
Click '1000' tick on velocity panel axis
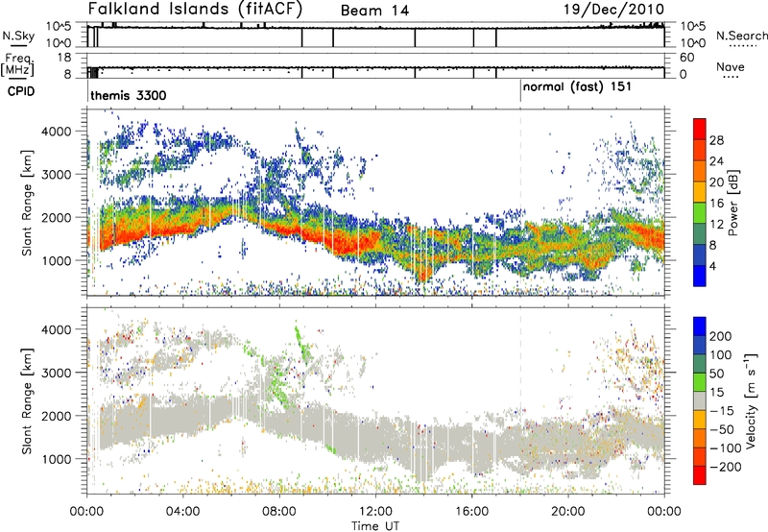pos(57,459)
